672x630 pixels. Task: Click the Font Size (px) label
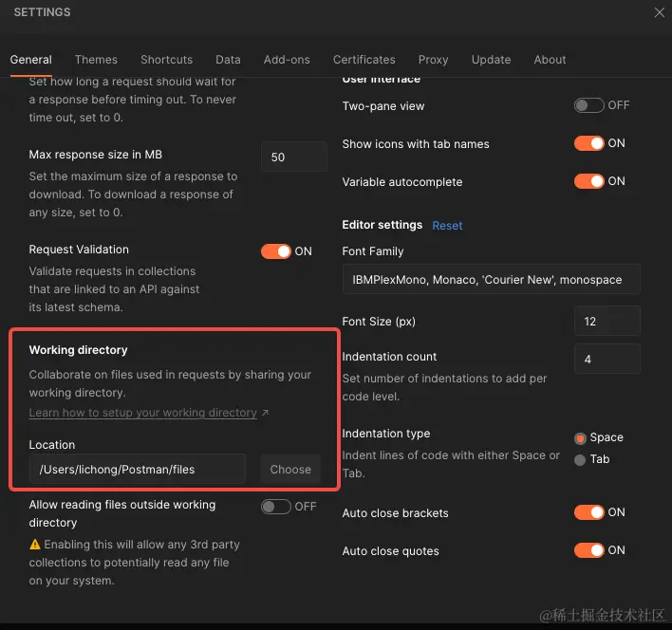(379, 322)
